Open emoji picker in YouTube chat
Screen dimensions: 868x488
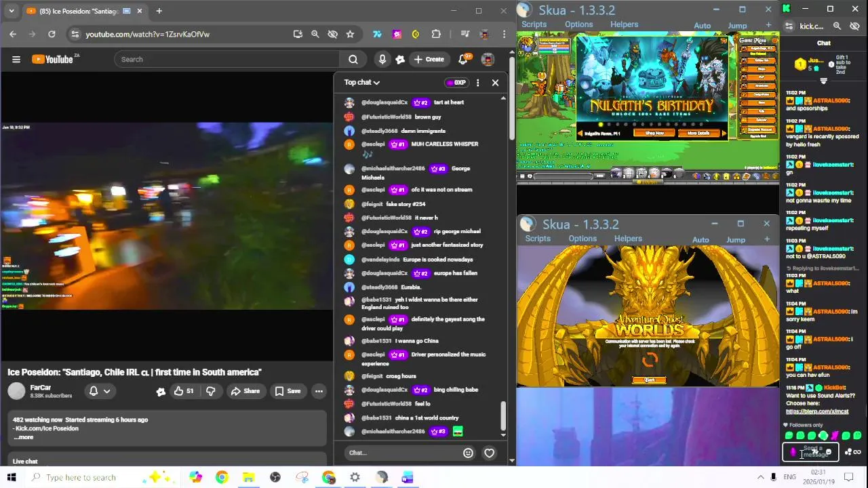[x=468, y=453]
